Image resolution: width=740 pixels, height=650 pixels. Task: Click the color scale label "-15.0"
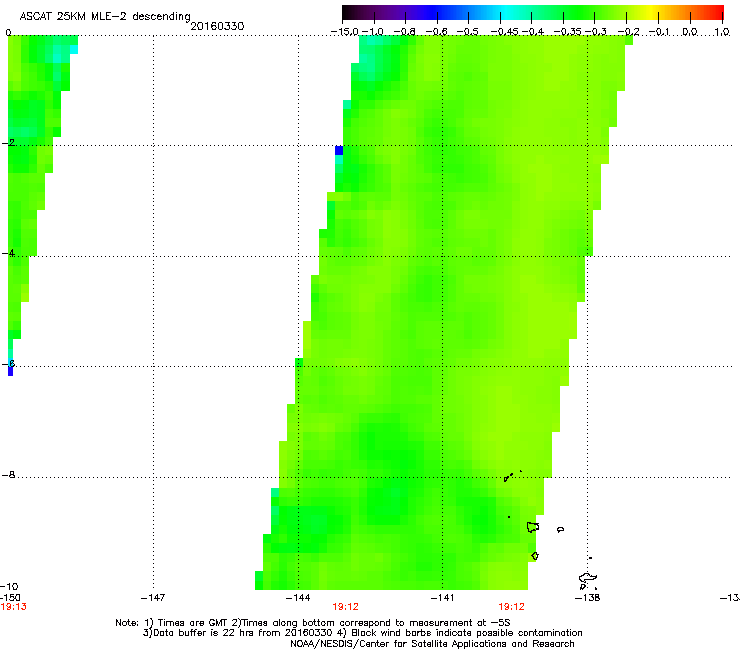tap(345, 32)
